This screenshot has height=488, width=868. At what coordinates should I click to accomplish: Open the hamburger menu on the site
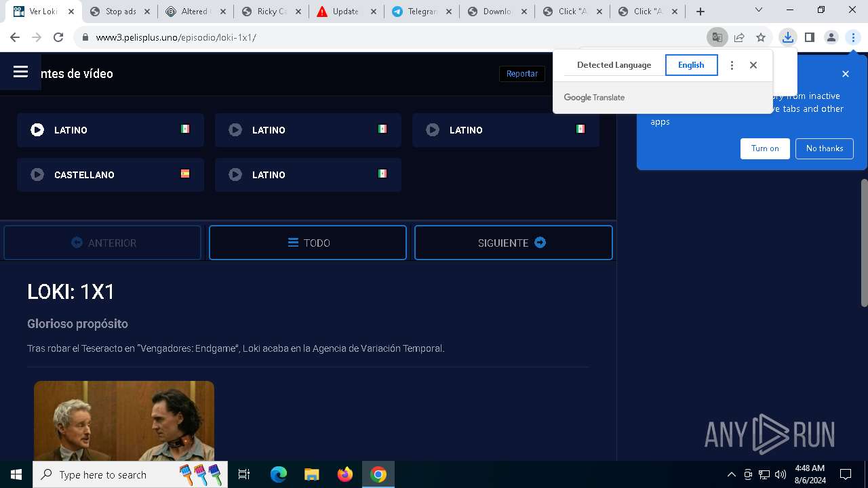[20, 72]
